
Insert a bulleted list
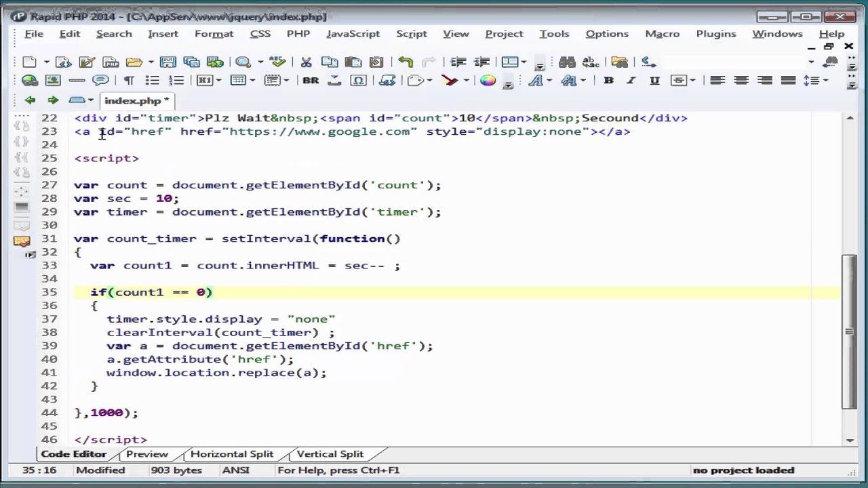click(x=153, y=81)
